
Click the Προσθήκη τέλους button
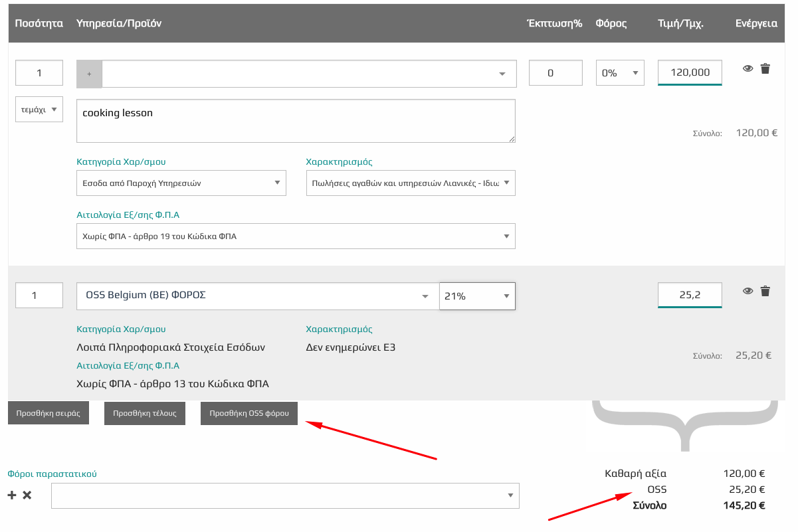(144, 413)
